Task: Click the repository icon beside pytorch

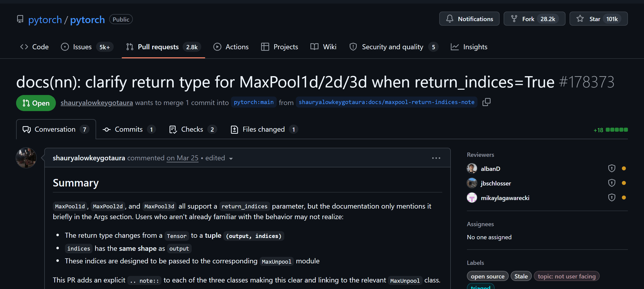Action: pos(20,19)
